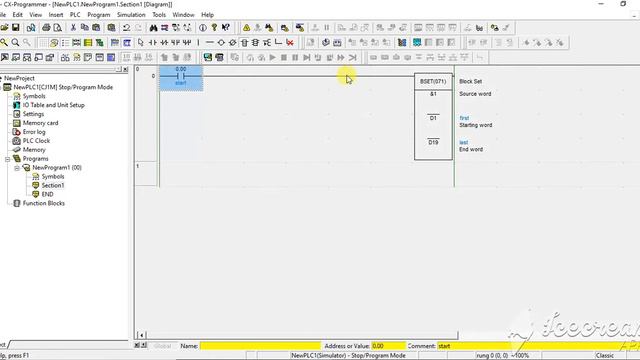Select the 0.00 start contact

click(x=181, y=77)
